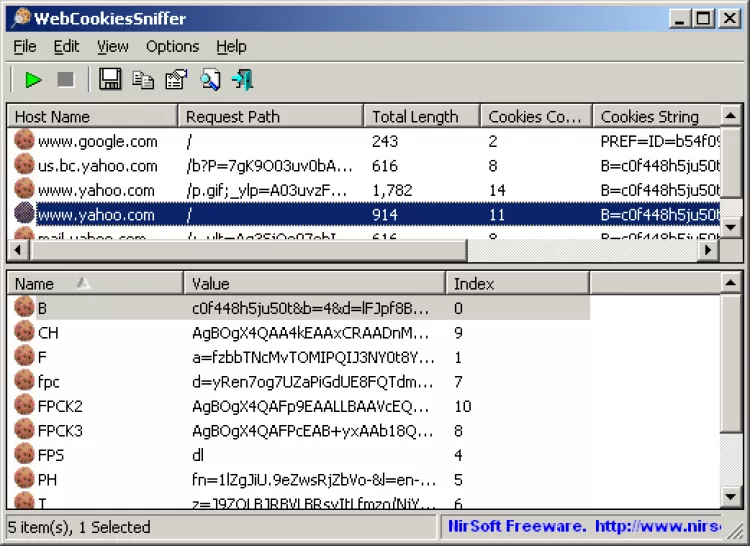Click the PREF=ID=b54f0 cookies string cell
750x546 pixels.
point(660,142)
